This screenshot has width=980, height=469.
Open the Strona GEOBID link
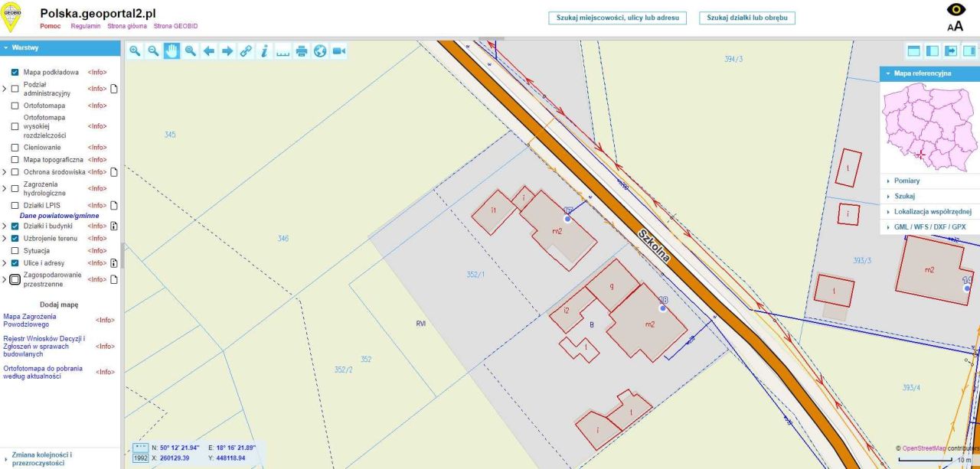click(175, 26)
